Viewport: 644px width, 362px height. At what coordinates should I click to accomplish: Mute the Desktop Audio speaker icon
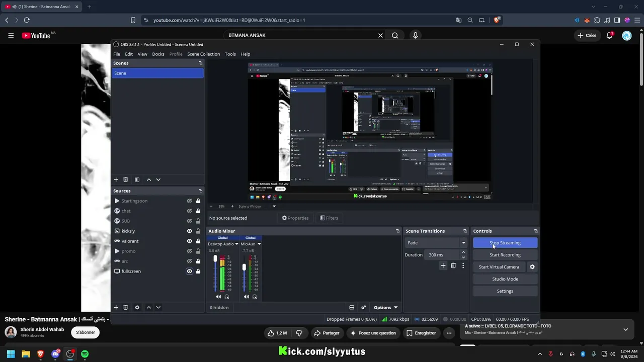218,297
